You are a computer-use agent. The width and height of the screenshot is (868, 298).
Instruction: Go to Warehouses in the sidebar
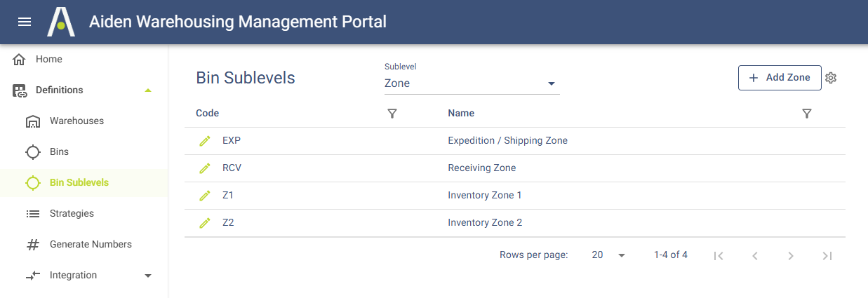click(x=76, y=121)
